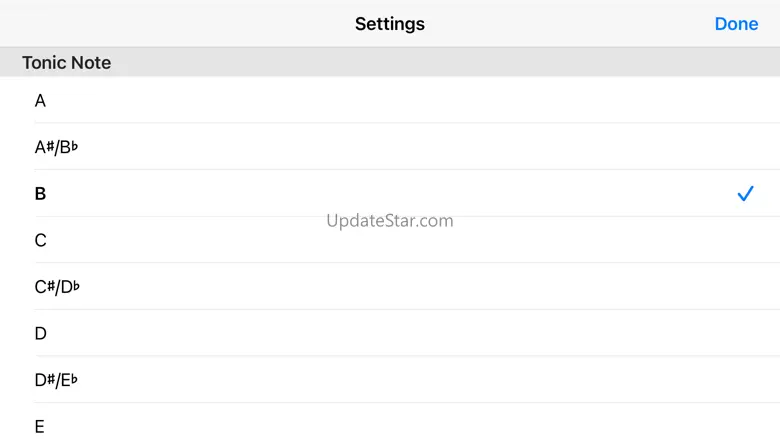Select A as the tonic note
This screenshot has width=780, height=439.
(x=390, y=100)
